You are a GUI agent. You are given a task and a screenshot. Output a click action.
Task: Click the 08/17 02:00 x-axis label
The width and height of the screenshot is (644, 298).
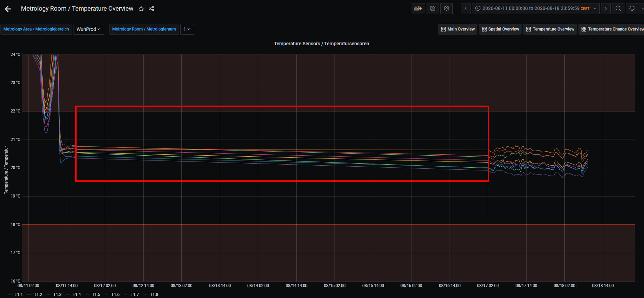(x=488, y=286)
